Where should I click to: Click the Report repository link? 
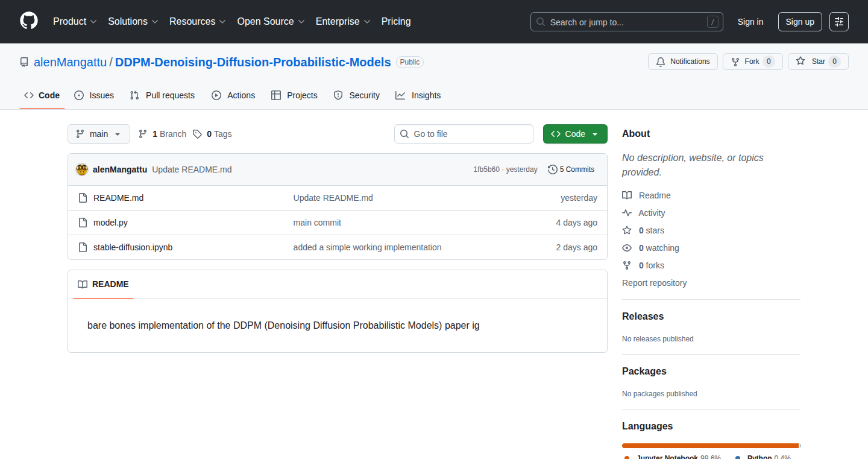coord(654,283)
